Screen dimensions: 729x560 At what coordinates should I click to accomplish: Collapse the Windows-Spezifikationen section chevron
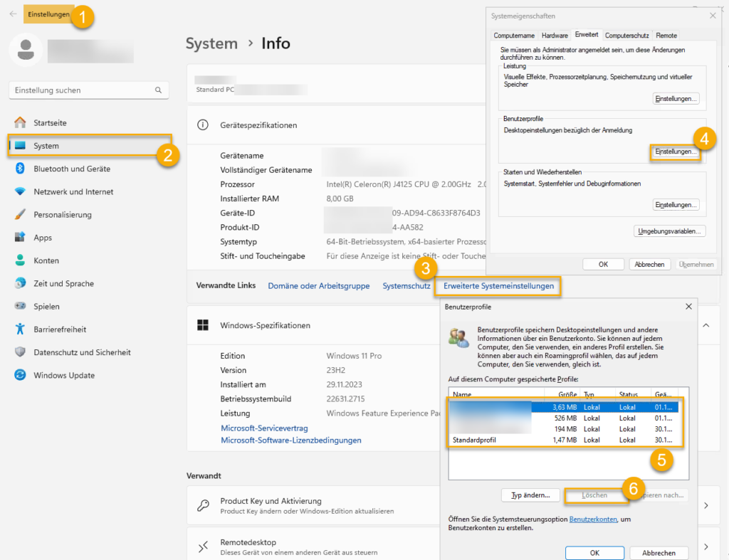coord(706,325)
